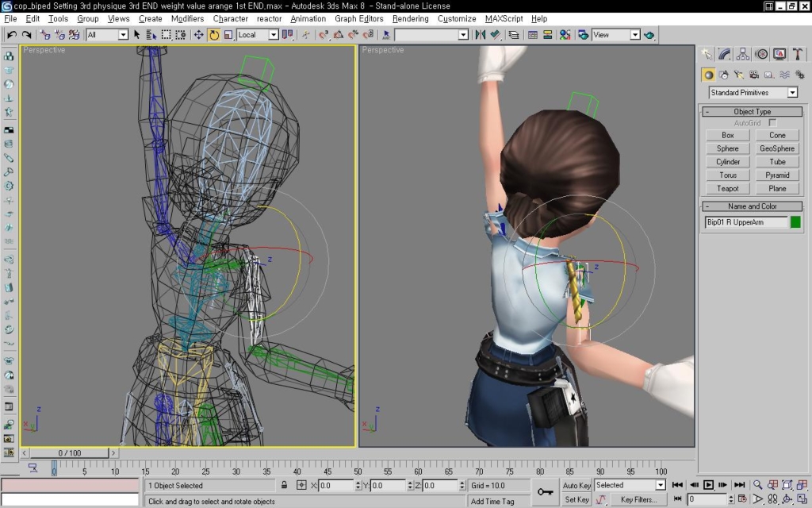Toggle Absolute/Offset transform type-in mode
The height and width of the screenshot is (508, 812).
[x=301, y=485]
